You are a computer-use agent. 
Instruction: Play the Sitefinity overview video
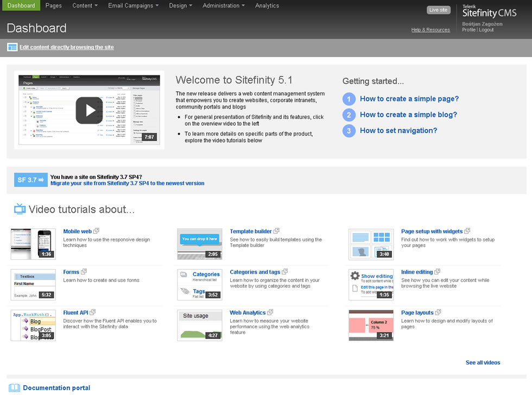pyautogui.click(x=89, y=110)
